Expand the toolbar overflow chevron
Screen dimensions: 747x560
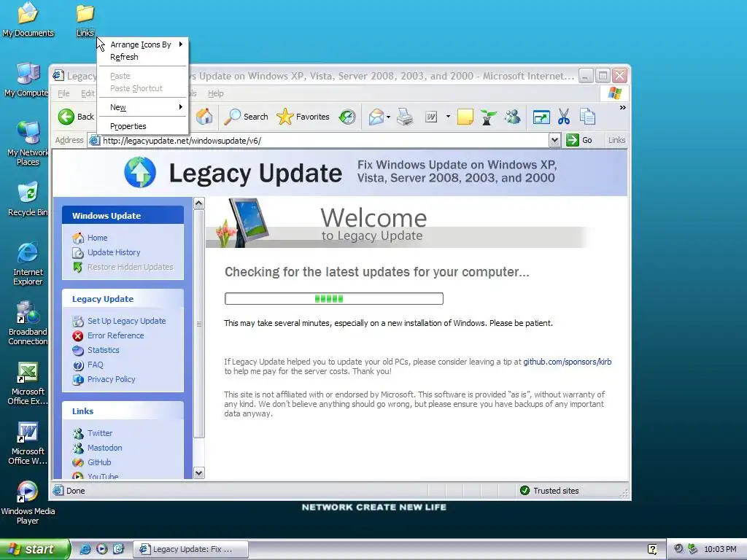pos(623,108)
